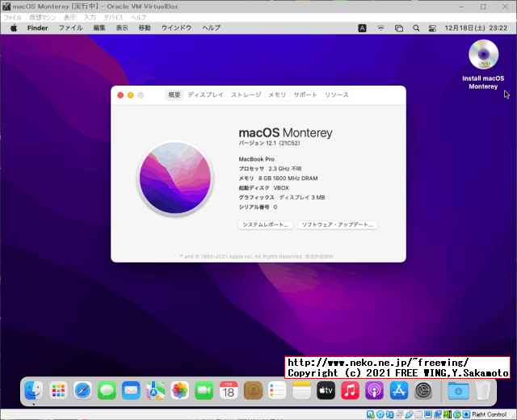This screenshot has width=517, height=420.
Task: Open VirtualBox デバイス menu
Action: click(x=113, y=18)
